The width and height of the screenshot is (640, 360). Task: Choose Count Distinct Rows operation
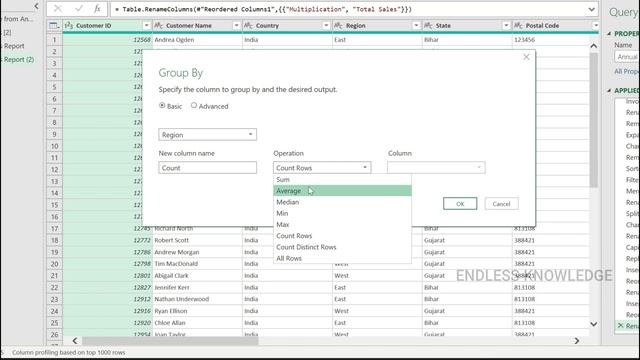click(x=342, y=247)
